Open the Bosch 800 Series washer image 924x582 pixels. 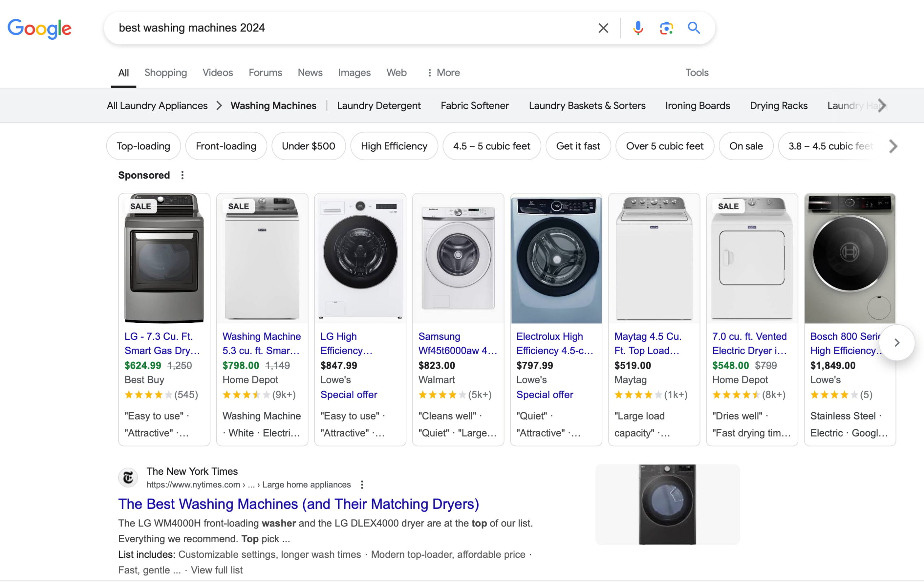(x=850, y=259)
